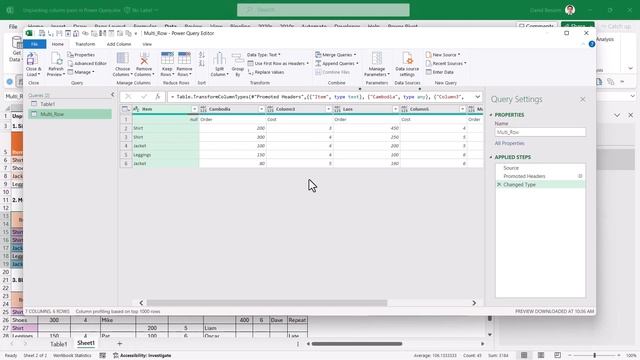Image resolution: width=640 pixels, height=360 pixels.
Task: Open the Data Type: Text dropdown
Action: click(264, 55)
